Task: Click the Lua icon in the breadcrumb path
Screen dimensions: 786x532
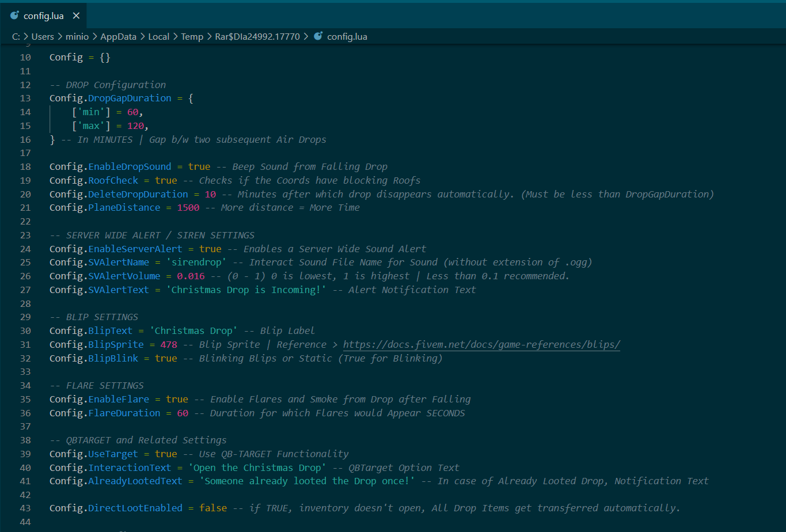Action: point(318,36)
